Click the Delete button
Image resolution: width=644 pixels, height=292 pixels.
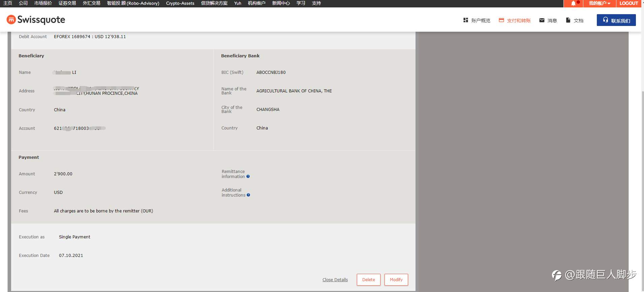click(x=368, y=280)
